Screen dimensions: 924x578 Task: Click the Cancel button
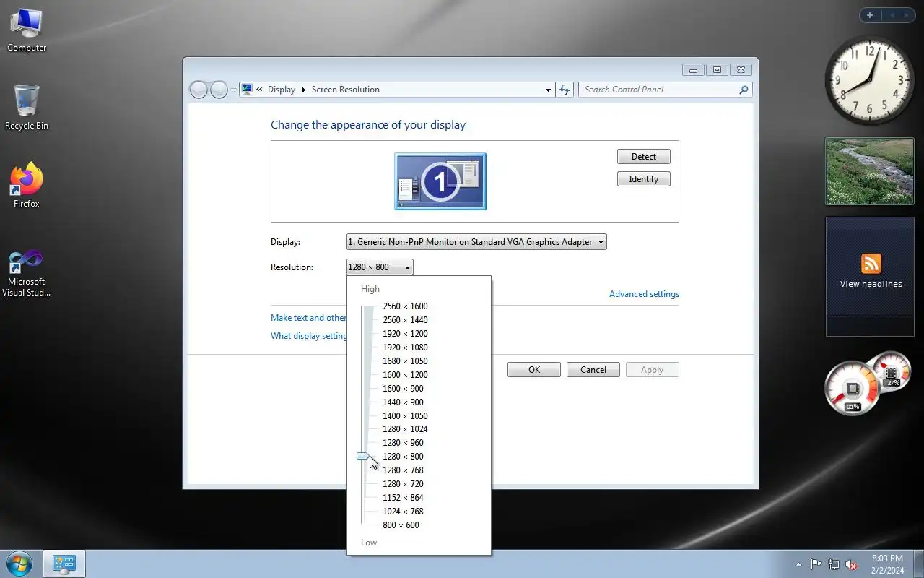click(x=593, y=370)
